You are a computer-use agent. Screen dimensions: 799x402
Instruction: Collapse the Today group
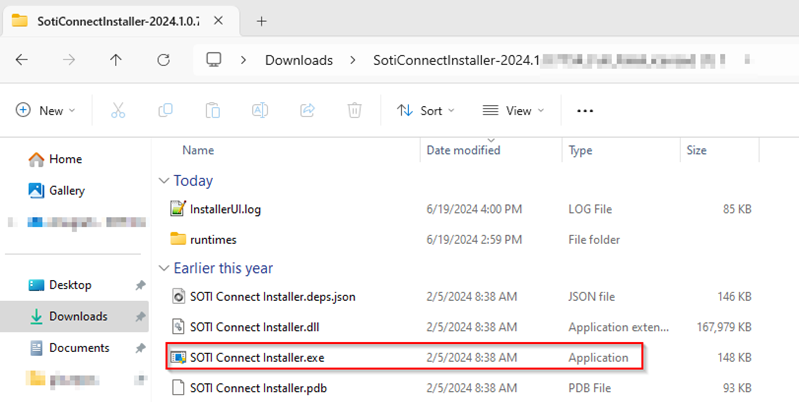164,181
